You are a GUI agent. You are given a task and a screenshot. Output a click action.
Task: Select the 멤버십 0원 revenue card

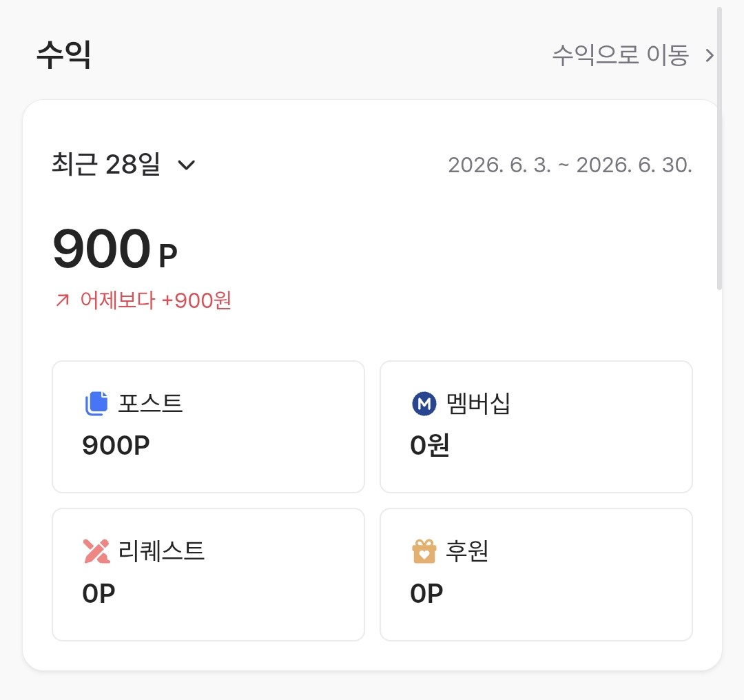click(536, 426)
